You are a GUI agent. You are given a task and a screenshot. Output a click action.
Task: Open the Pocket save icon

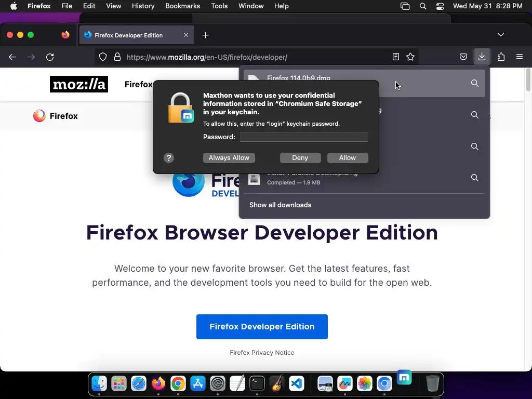(x=463, y=57)
